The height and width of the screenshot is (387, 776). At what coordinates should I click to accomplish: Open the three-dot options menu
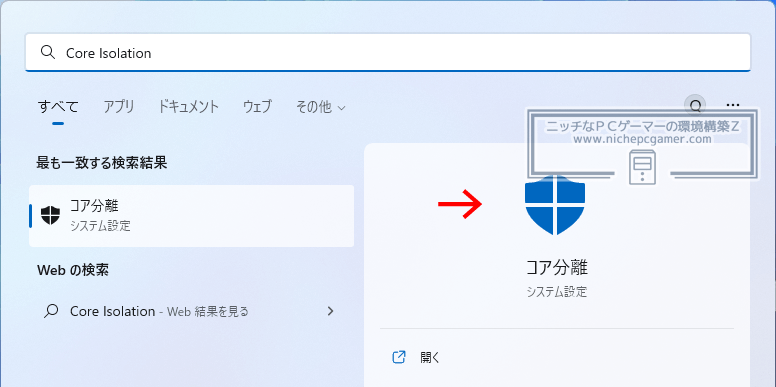pos(732,105)
